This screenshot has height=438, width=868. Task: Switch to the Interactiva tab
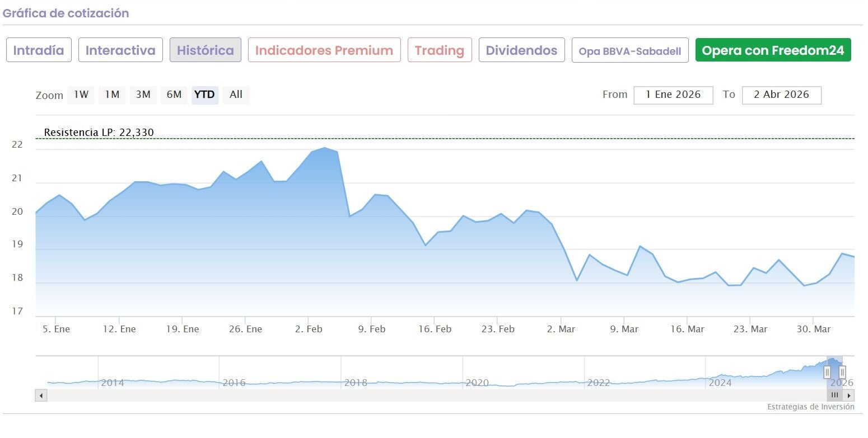(120, 50)
